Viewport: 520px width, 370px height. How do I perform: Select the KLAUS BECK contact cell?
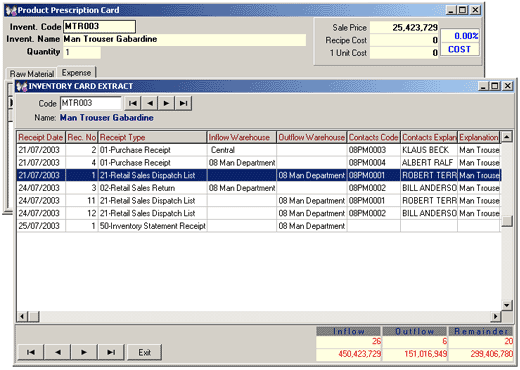pyautogui.click(x=429, y=150)
